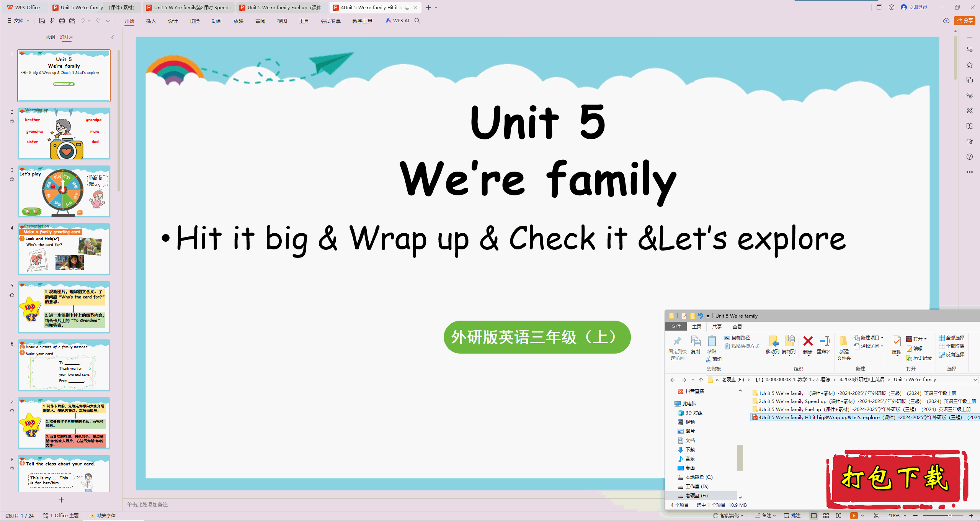The width and height of the screenshot is (980, 521).
Task: Click Invert Selection in Explorer ribbon
Action: [951, 354]
